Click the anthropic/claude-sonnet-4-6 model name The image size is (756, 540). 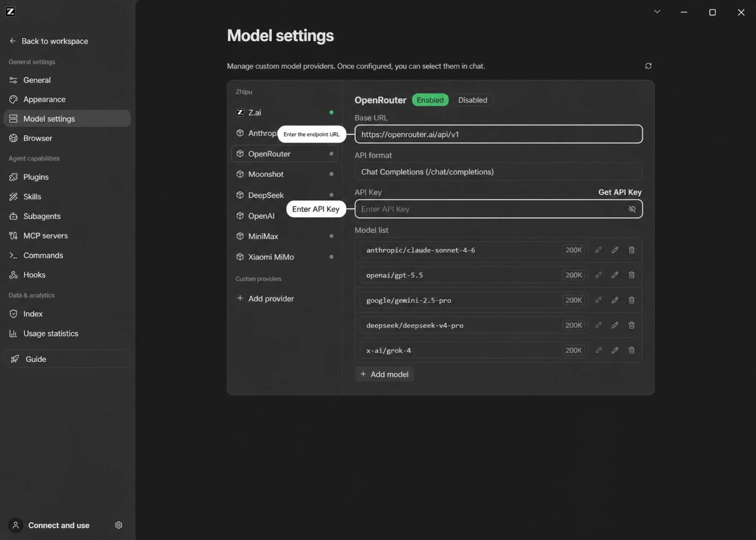tap(421, 250)
